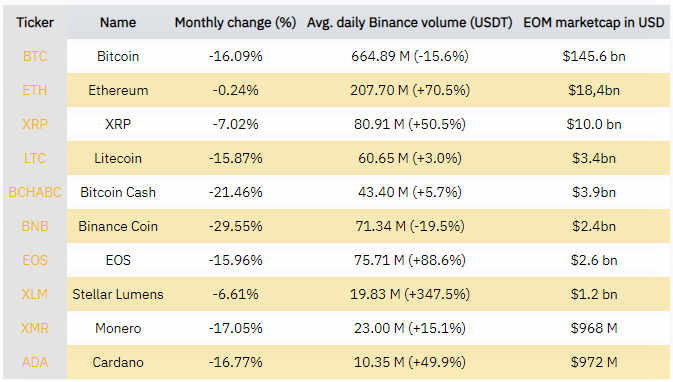Click the Stellar Lumens name cell
This screenshot has height=382, width=673.
118,294
